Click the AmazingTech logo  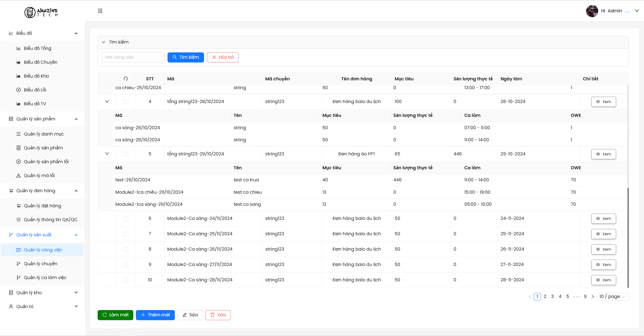[x=41, y=12]
